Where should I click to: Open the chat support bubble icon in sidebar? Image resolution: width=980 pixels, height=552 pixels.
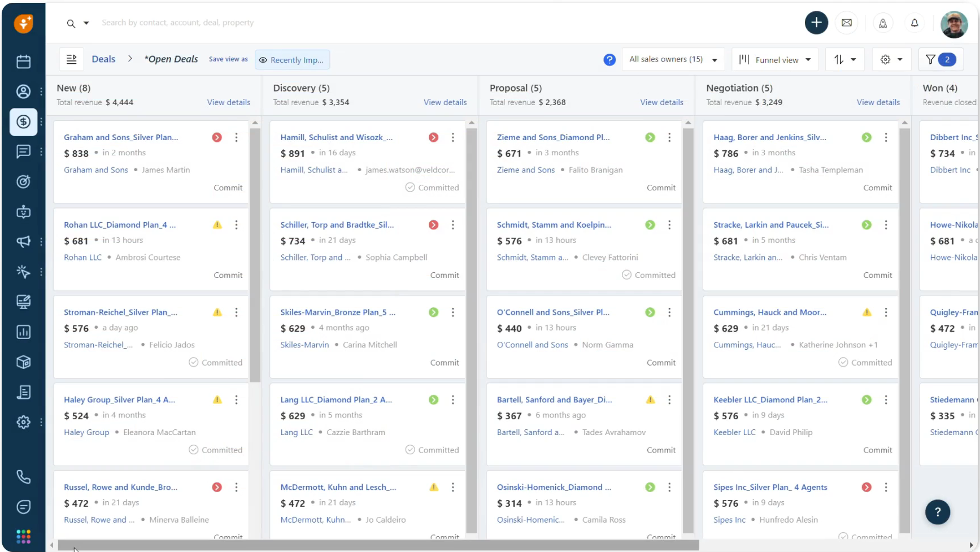point(23,507)
